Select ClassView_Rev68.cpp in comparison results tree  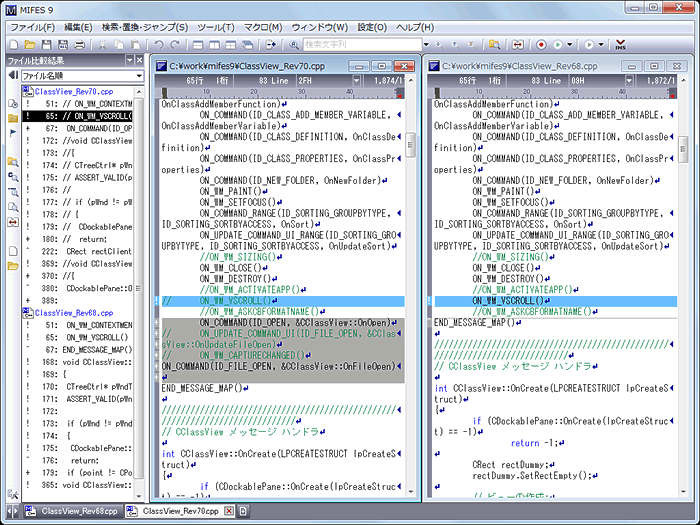(x=72, y=312)
